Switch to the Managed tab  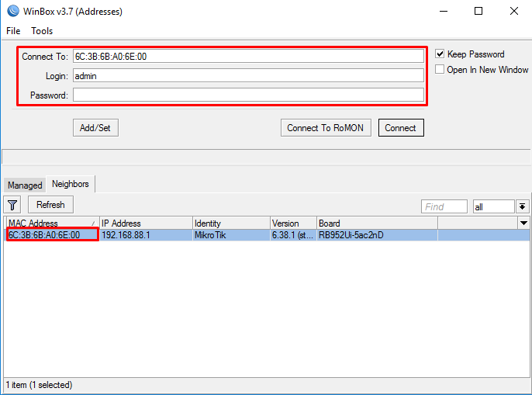[x=25, y=185]
